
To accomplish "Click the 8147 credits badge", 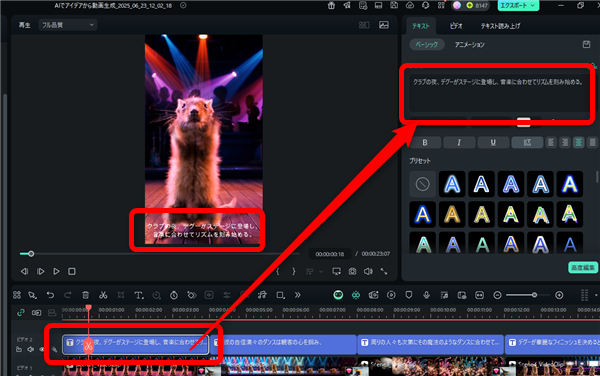I will [x=478, y=5].
